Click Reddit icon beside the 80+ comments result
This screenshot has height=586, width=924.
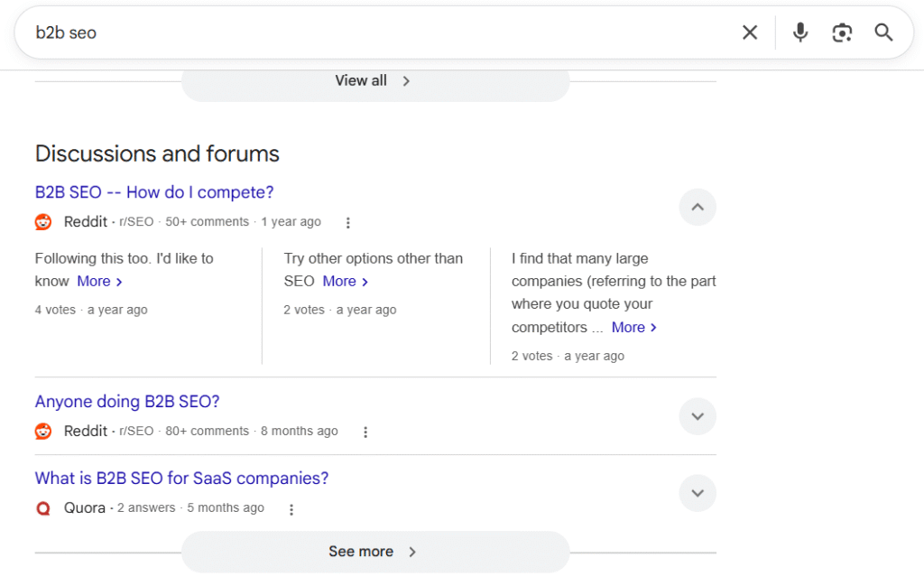coord(43,431)
